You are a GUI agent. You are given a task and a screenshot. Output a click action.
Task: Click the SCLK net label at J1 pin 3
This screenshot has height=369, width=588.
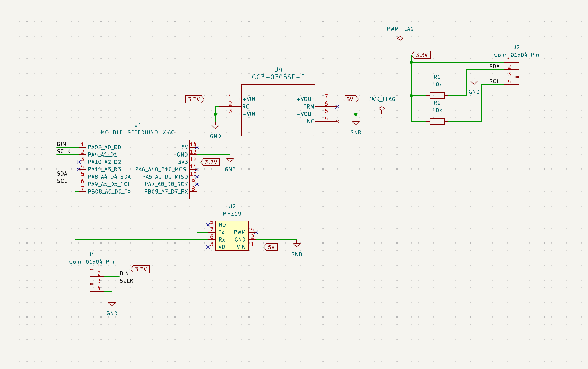click(x=127, y=281)
